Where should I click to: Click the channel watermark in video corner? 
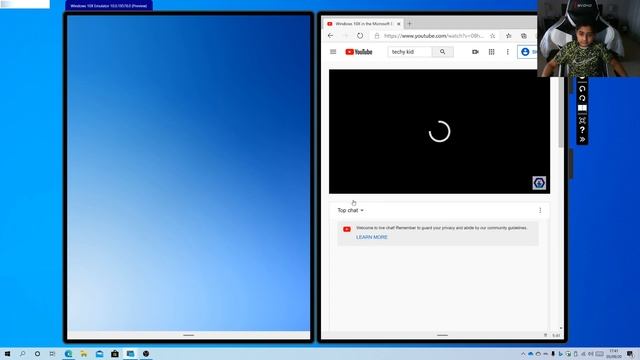pyautogui.click(x=539, y=182)
